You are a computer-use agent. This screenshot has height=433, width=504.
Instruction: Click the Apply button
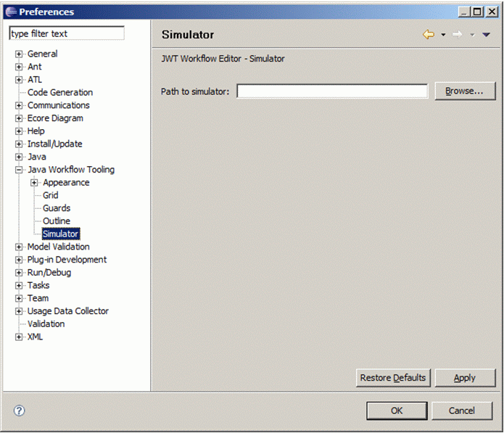click(x=465, y=378)
